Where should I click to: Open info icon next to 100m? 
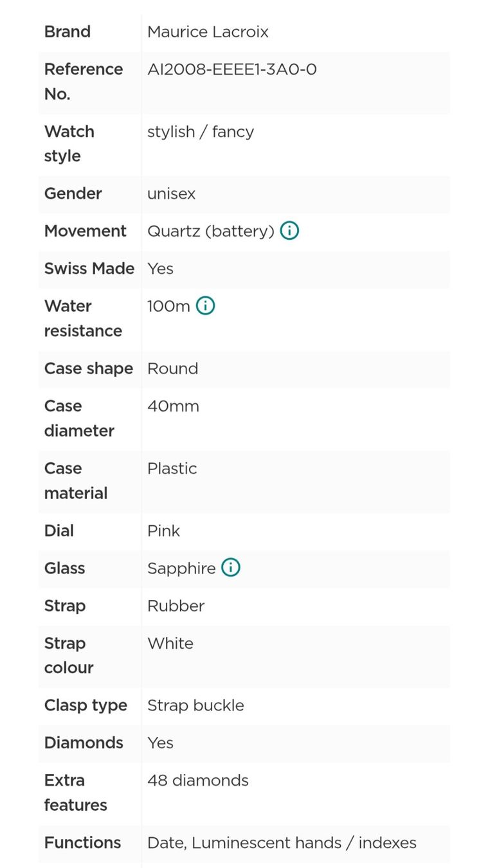(x=205, y=306)
